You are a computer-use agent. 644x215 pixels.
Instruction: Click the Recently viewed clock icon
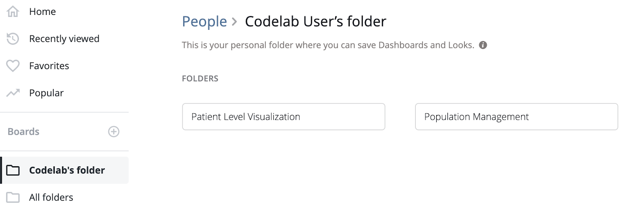pyautogui.click(x=13, y=39)
